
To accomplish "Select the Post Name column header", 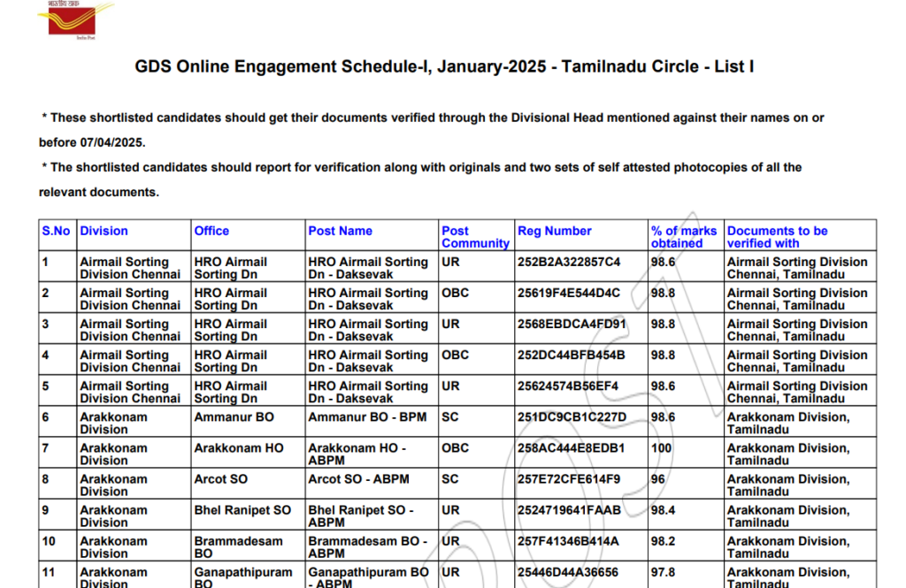I will coord(341,231).
